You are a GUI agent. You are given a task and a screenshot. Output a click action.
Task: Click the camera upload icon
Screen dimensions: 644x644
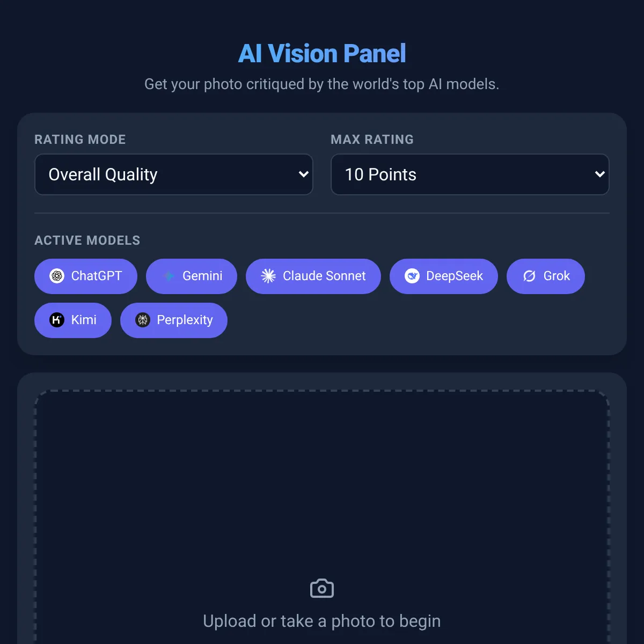[322, 589]
